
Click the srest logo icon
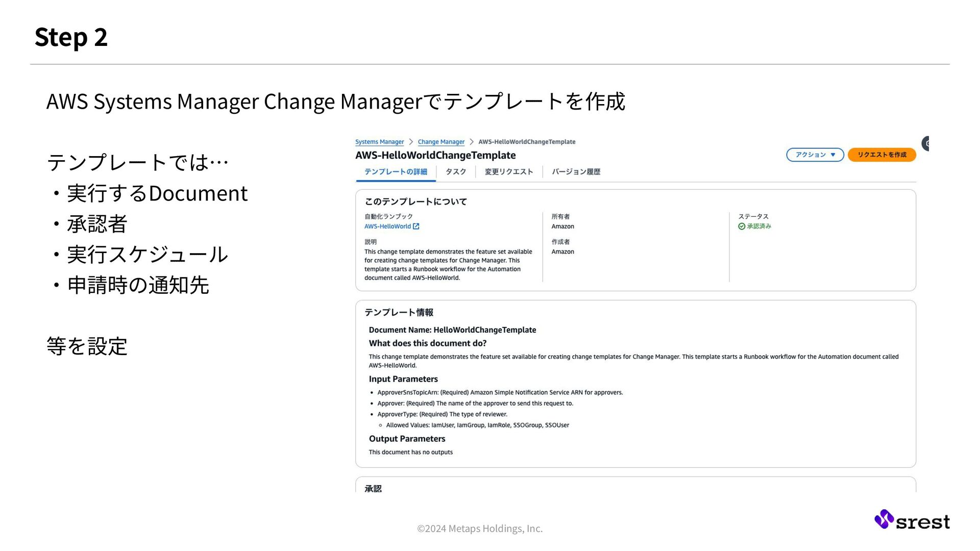coord(884,519)
